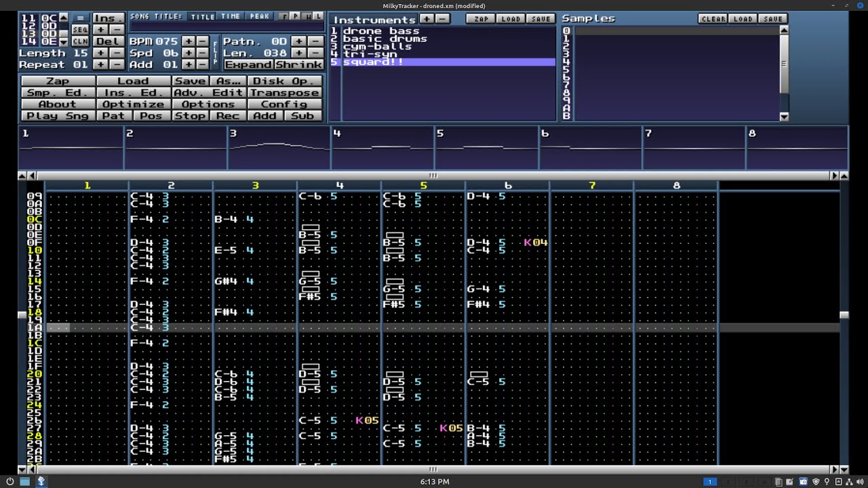Click Sub to remove a channel
This screenshot has height=488, width=868.
tap(302, 116)
